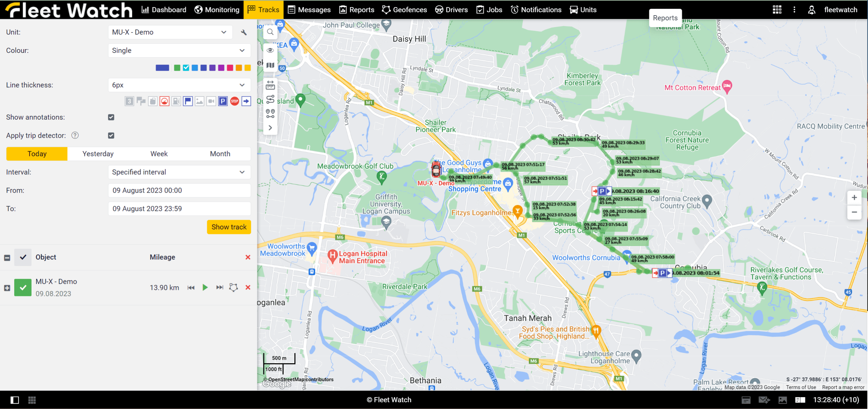
Task: Choose the pink color swatch
Action: click(x=230, y=68)
